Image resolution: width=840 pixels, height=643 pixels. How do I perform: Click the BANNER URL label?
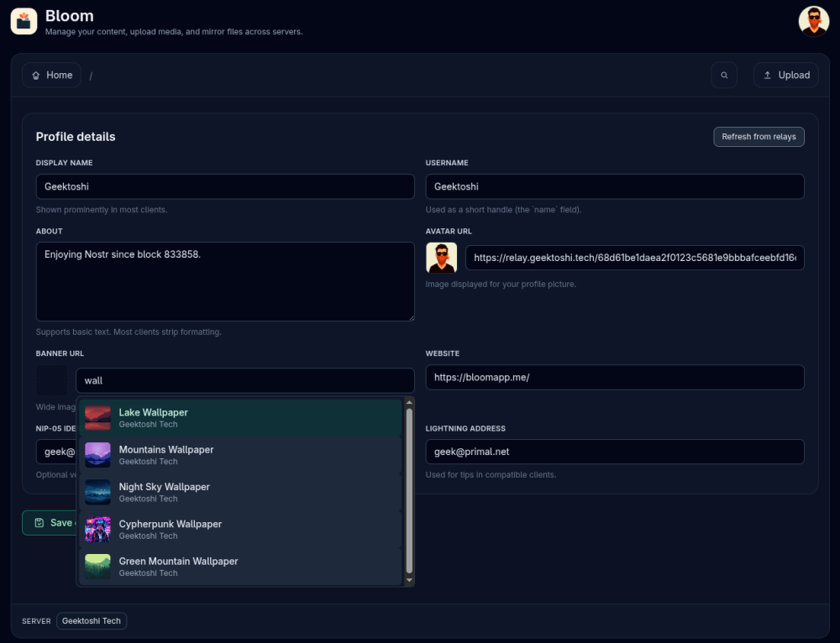click(60, 353)
